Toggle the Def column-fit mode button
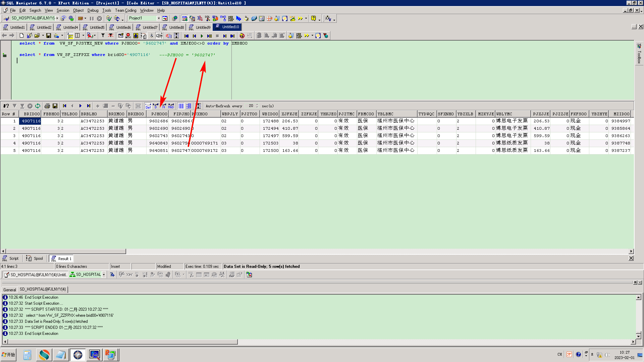This screenshot has width=644, height=362. (148, 106)
